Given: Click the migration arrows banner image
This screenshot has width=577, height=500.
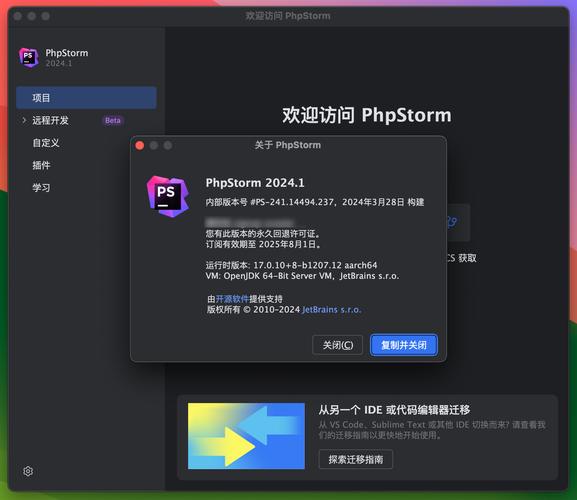Looking at the screenshot, I should click(246, 436).
